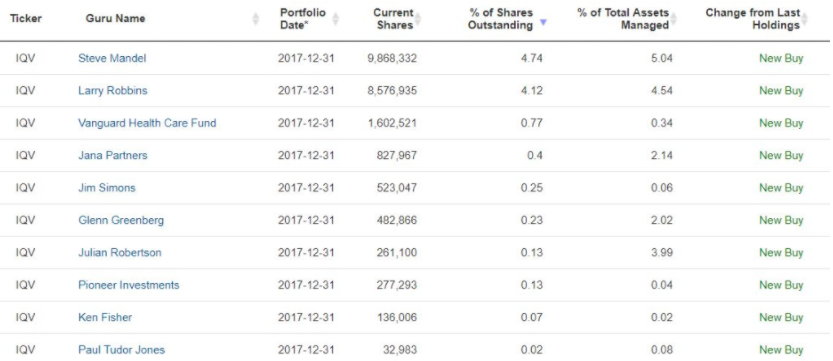Open Vanguard Health Care Fund link
The image size is (833, 361).
click(x=147, y=123)
